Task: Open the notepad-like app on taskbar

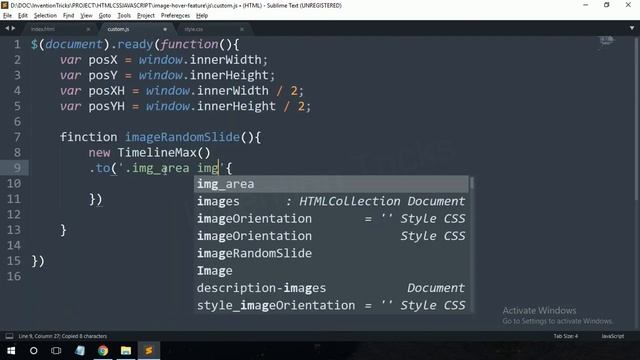Action: (x=80, y=351)
